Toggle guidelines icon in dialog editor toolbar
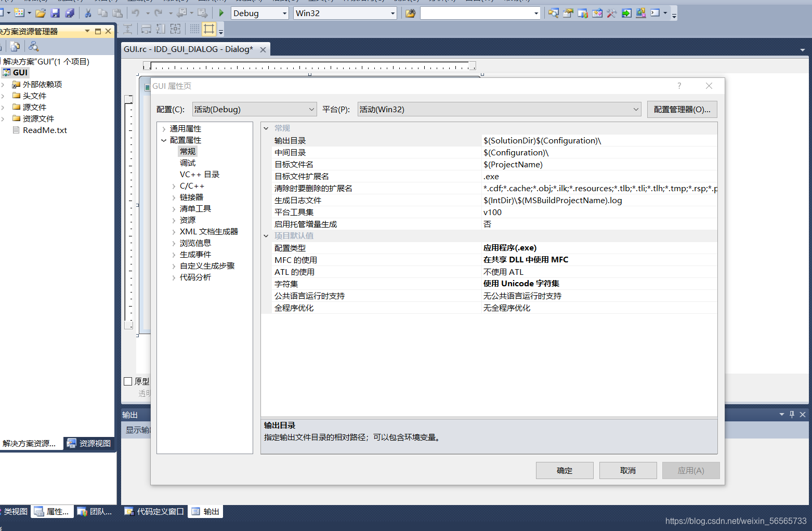Image resolution: width=812 pixels, height=531 pixels. [209, 29]
